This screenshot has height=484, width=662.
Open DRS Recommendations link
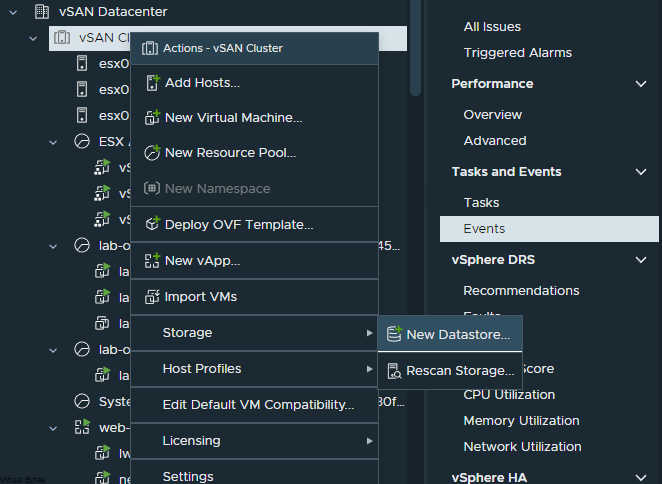tap(521, 291)
